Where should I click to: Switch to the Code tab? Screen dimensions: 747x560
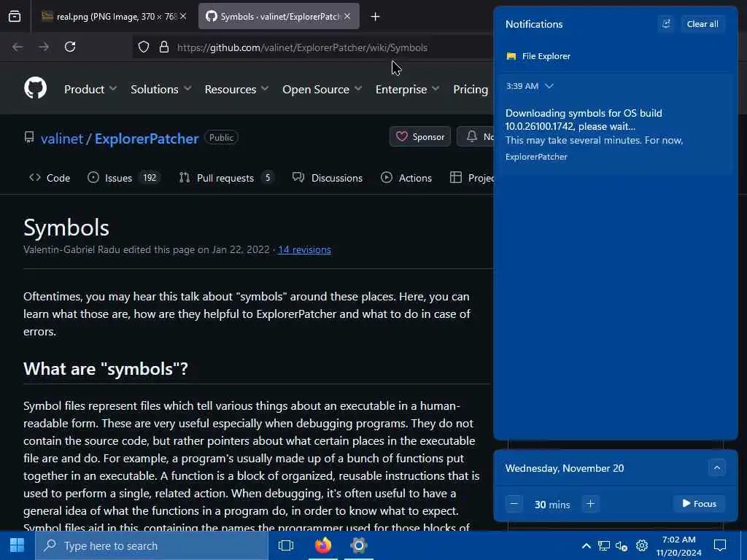pos(50,178)
